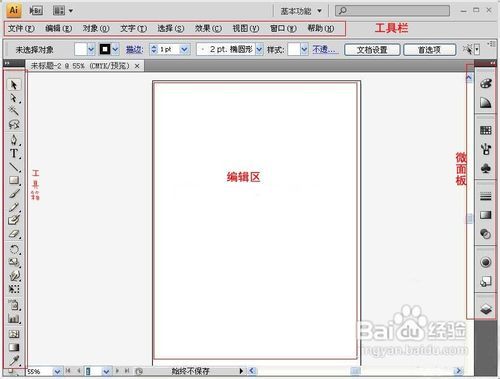Open the Symbols panel (club icon)
This screenshot has width=500, height=379.
coord(485,168)
